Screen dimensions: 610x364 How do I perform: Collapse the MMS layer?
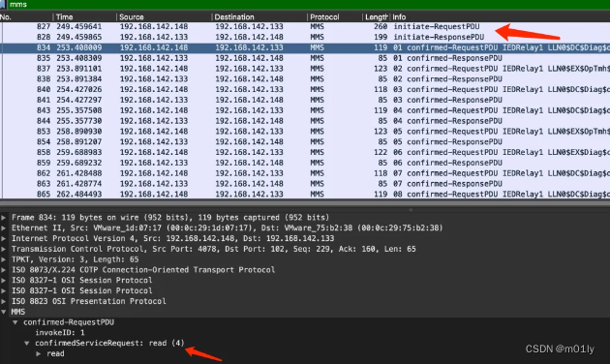click(x=4, y=312)
